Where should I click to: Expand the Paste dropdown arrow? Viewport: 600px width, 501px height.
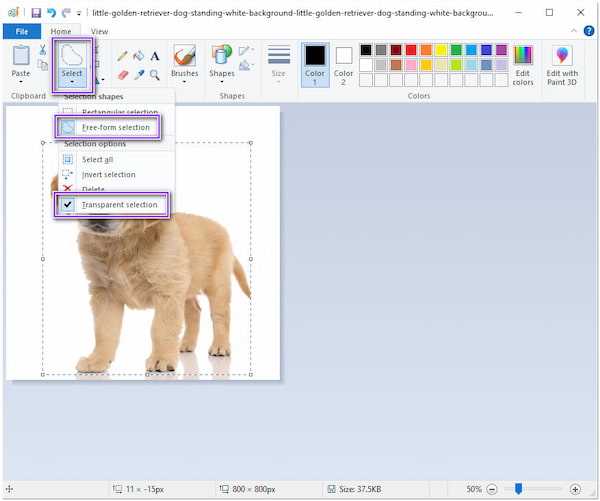point(21,81)
